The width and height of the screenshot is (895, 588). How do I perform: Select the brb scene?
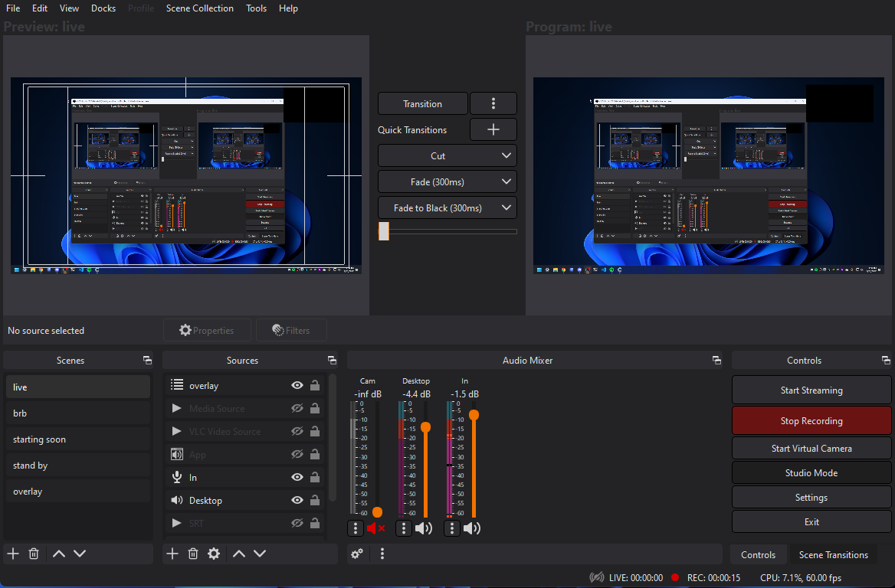(77, 413)
